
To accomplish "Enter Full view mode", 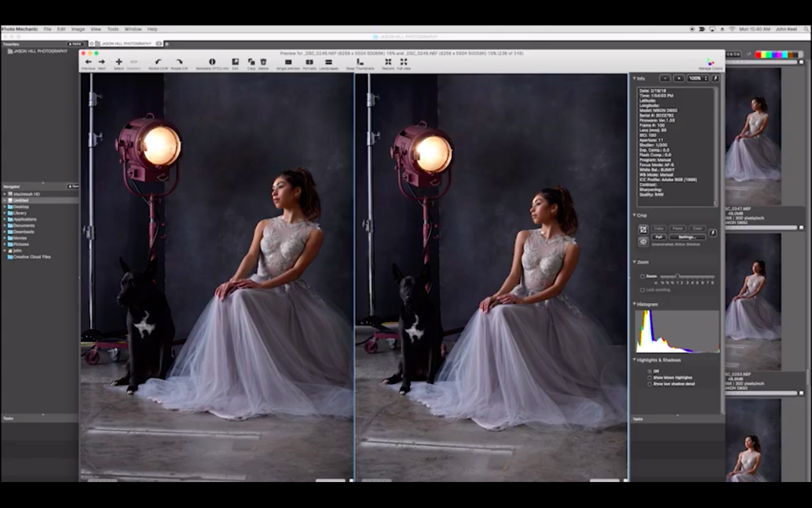I will 404,62.
